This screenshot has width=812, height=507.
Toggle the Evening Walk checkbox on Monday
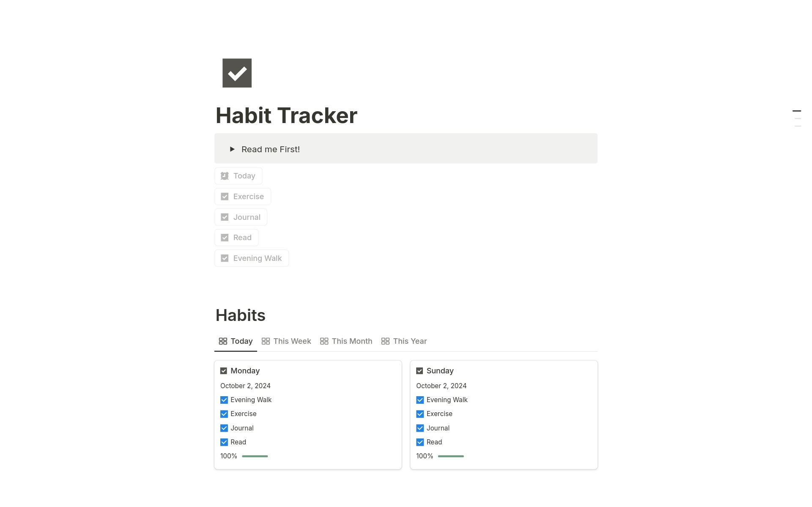[x=224, y=400]
